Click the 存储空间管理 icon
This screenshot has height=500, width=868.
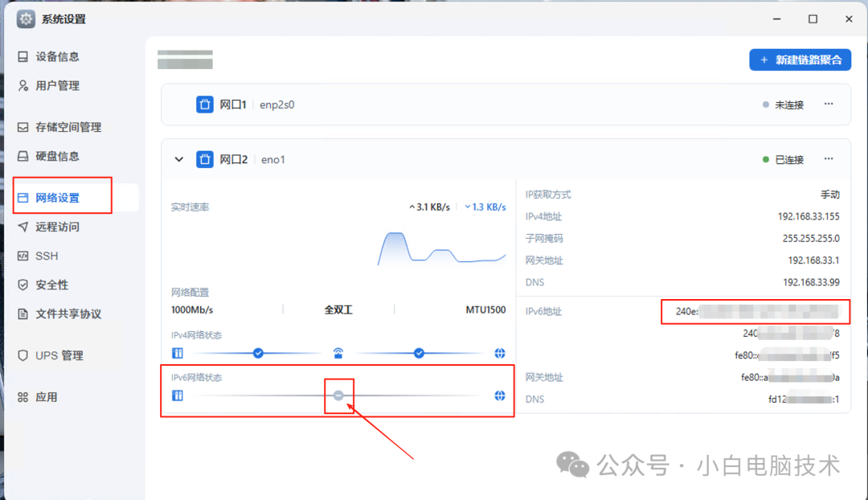point(23,127)
